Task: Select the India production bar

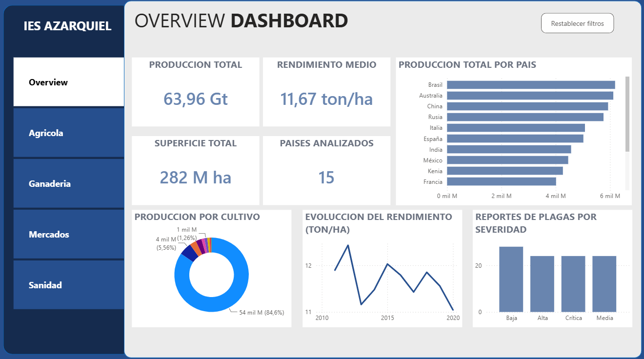Action: tap(509, 149)
